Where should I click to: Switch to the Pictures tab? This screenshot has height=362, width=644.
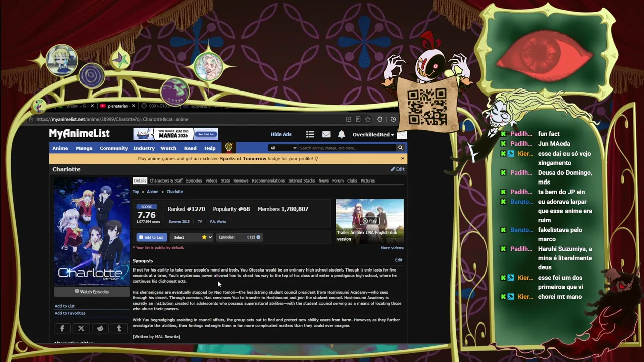point(367,181)
